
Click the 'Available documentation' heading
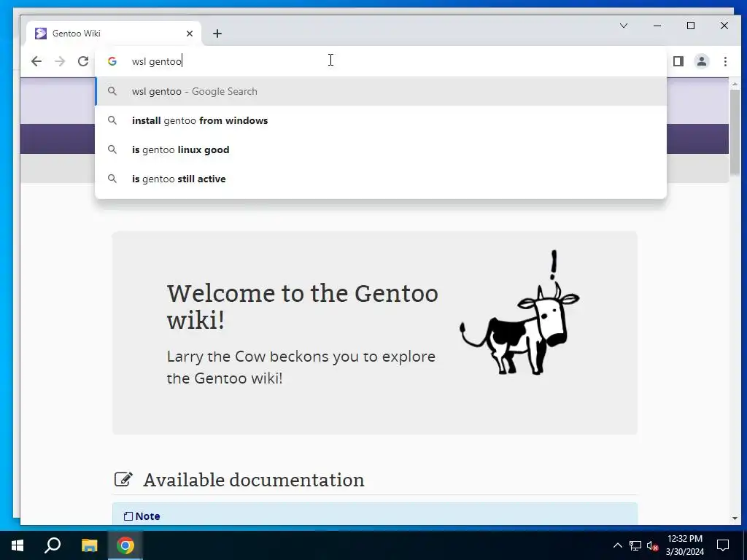[x=253, y=480]
